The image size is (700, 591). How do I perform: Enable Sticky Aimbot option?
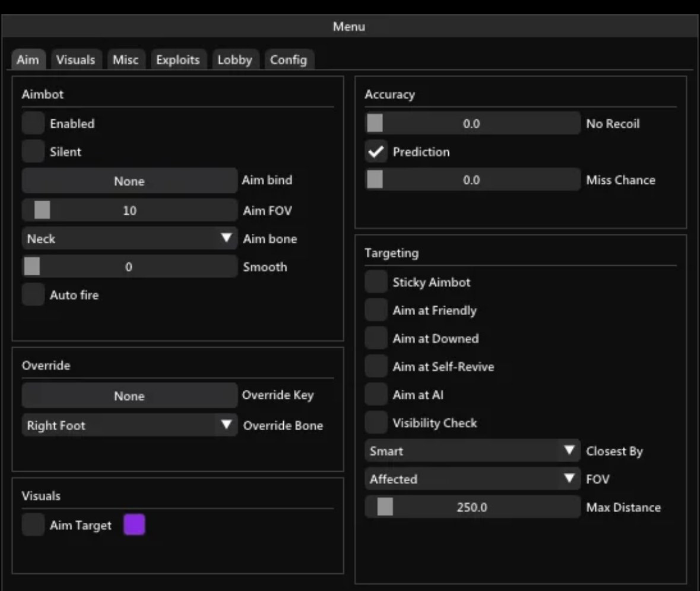(x=376, y=282)
